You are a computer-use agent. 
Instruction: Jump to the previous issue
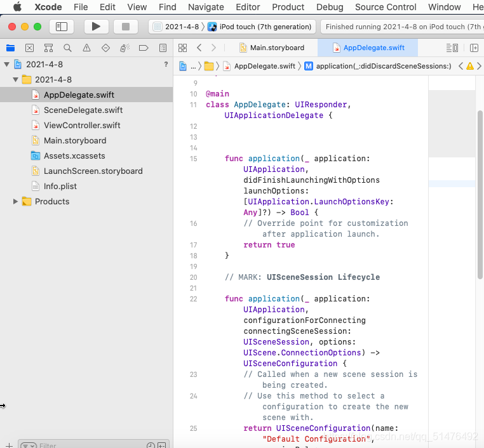pyautogui.click(x=460, y=66)
